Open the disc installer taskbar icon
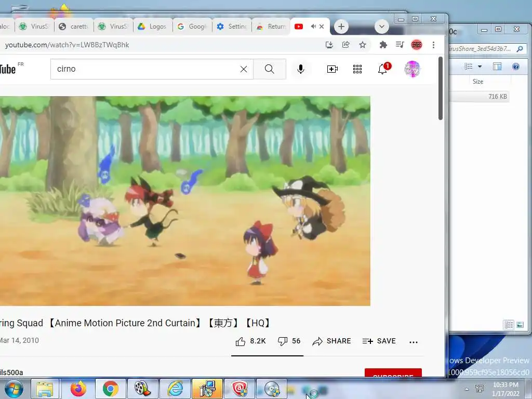 272,389
